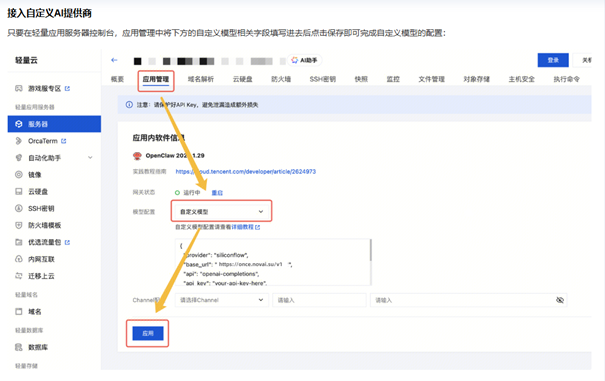Viewport: 605px width, 381px height.
Task: Click the 运行中 gateway status text
Action: pyautogui.click(x=192, y=192)
